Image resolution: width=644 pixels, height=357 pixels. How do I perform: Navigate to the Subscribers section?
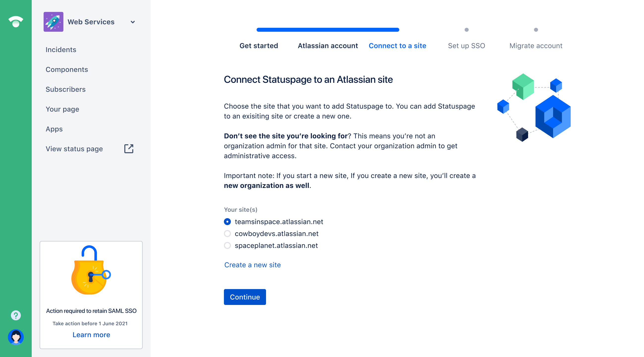[65, 89]
